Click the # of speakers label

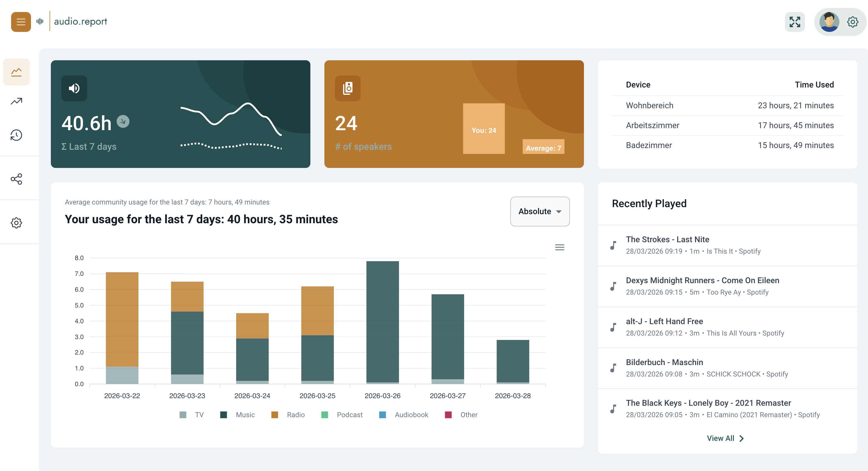click(363, 147)
